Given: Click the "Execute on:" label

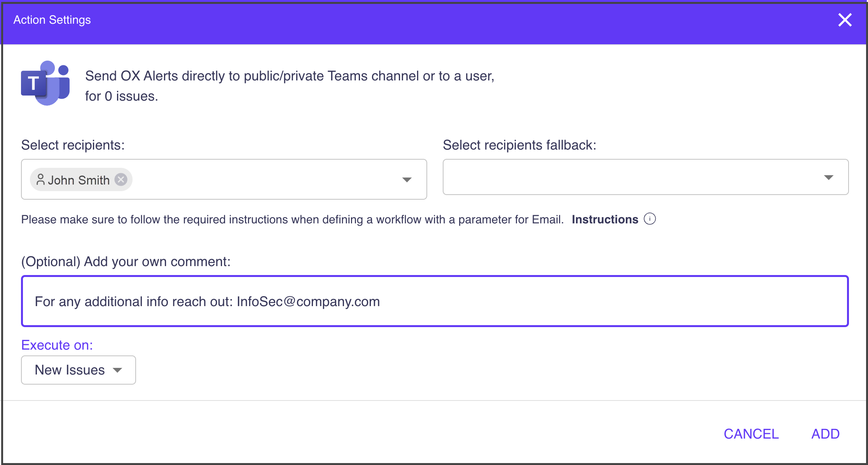Looking at the screenshot, I should (57, 345).
